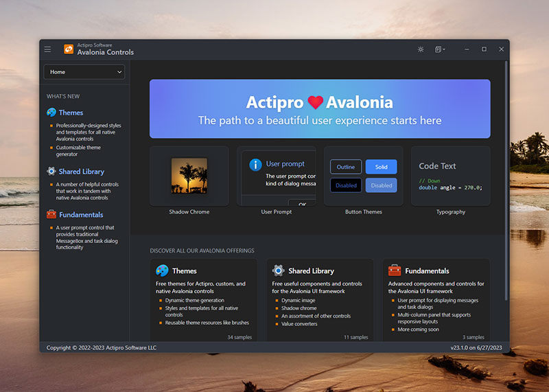Click the red heart in the banner
Screen dimensions: 549x392
coord(315,102)
